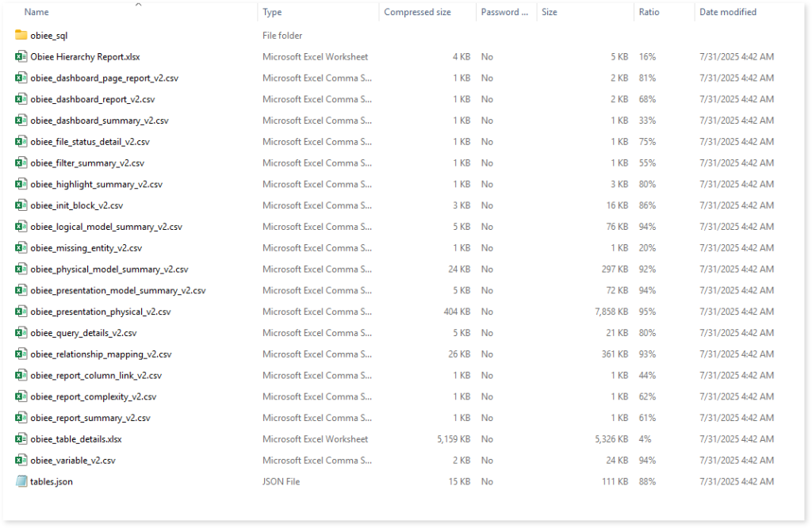The image size is (812, 528).
Task: Click the Excel icon for Obiee Hierarchy Report.xlsx
Action: click(21, 56)
